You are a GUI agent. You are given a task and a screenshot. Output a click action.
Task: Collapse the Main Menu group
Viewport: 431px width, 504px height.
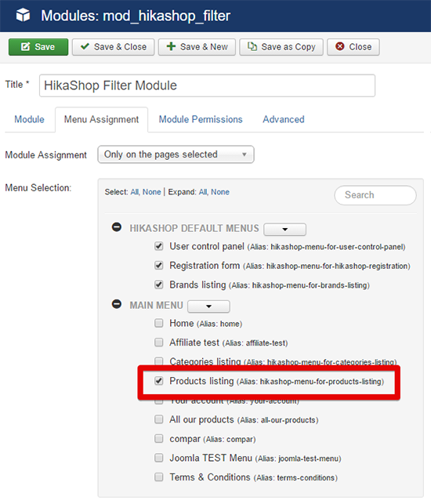pos(116,304)
